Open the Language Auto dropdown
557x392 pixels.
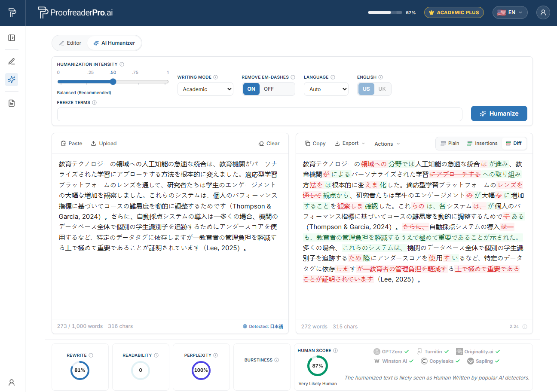coord(326,89)
